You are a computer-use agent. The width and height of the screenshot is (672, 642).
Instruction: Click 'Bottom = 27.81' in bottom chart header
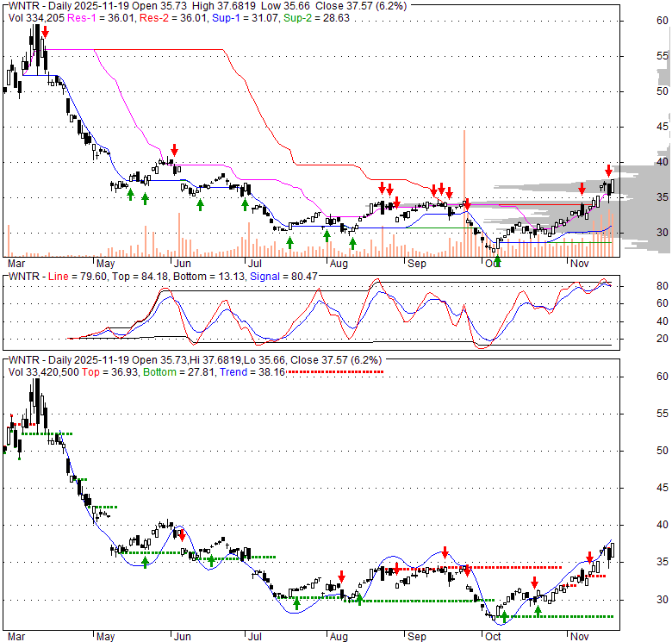[x=178, y=372]
